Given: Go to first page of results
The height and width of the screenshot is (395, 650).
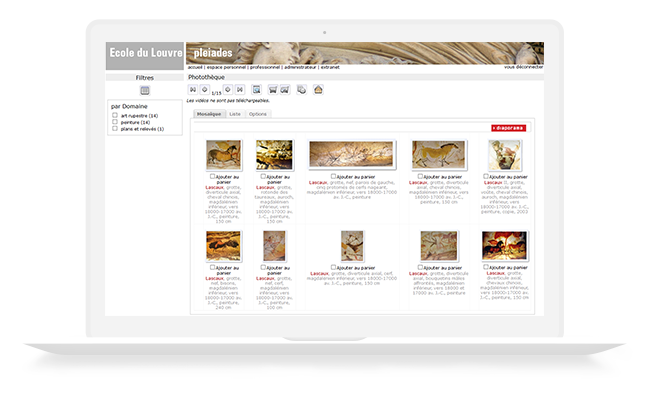Looking at the screenshot, I should click(193, 90).
